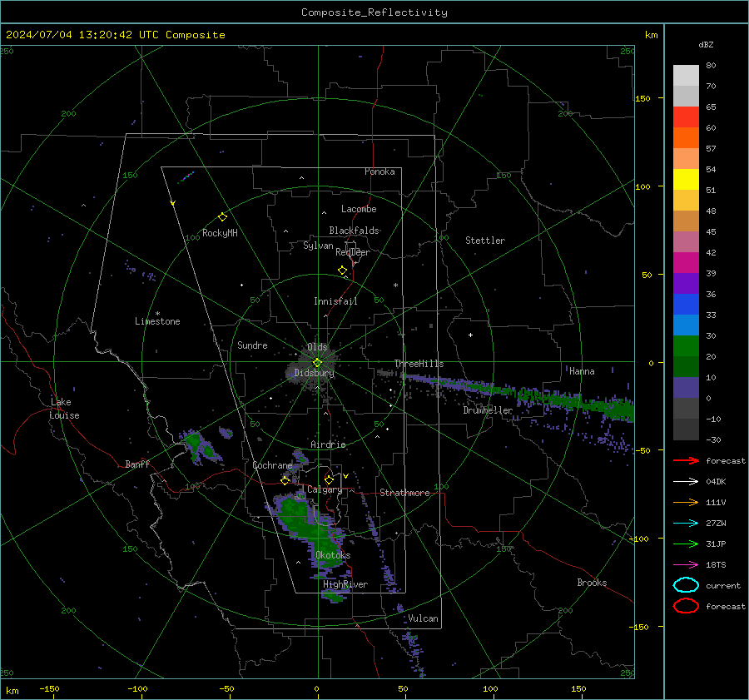Click the Calgary city label

point(325,489)
